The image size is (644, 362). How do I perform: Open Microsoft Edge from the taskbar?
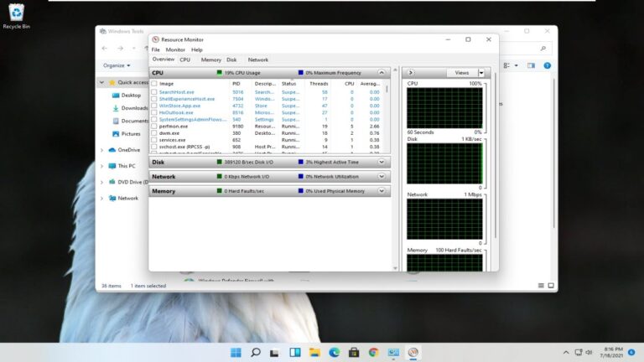click(x=335, y=352)
